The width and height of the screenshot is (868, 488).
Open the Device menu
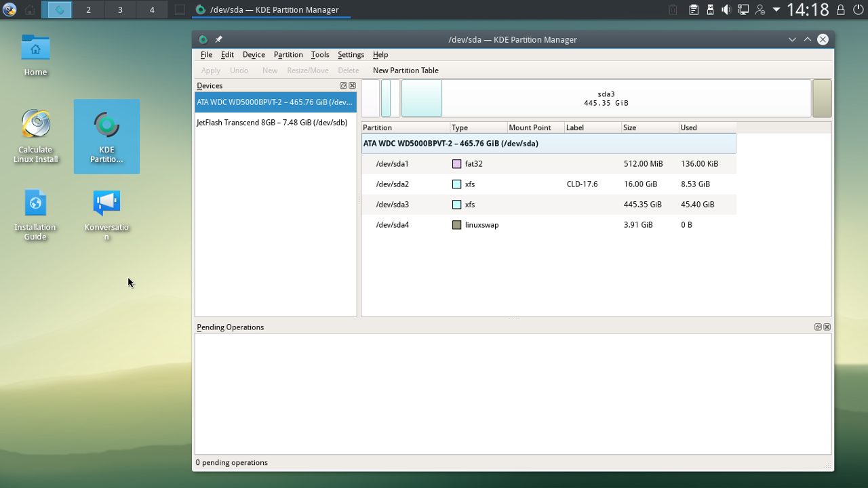click(254, 55)
